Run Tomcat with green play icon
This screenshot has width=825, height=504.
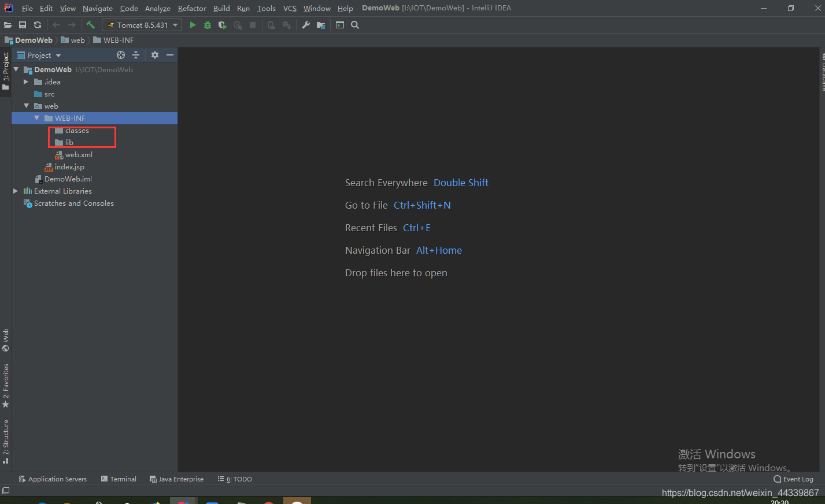[x=193, y=25]
